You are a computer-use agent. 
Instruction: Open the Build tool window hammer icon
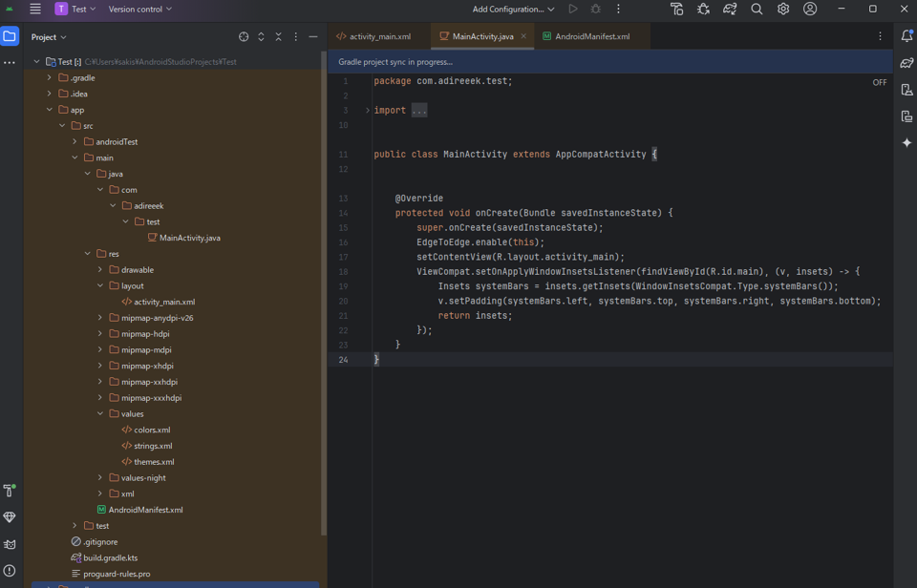coord(10,490)
